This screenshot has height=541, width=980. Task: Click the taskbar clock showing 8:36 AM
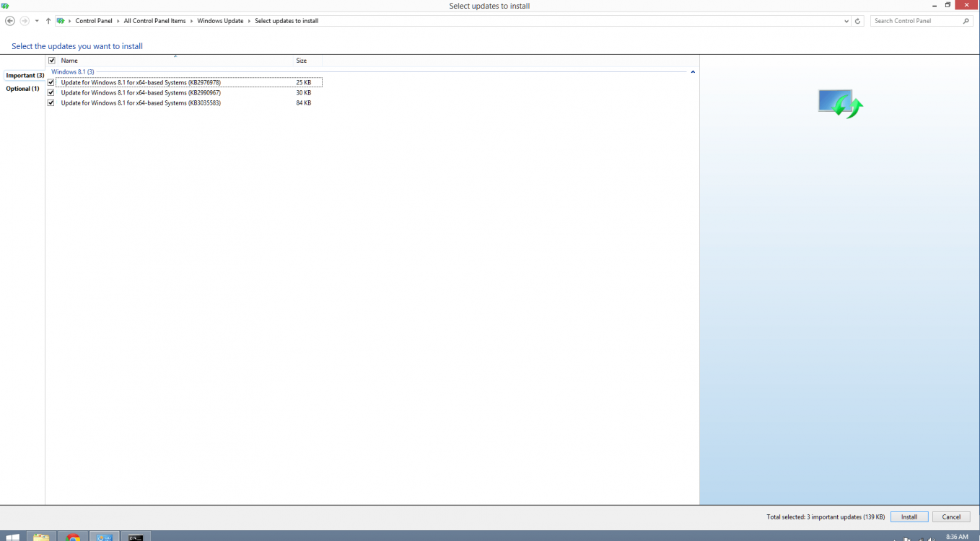point(957,537)
